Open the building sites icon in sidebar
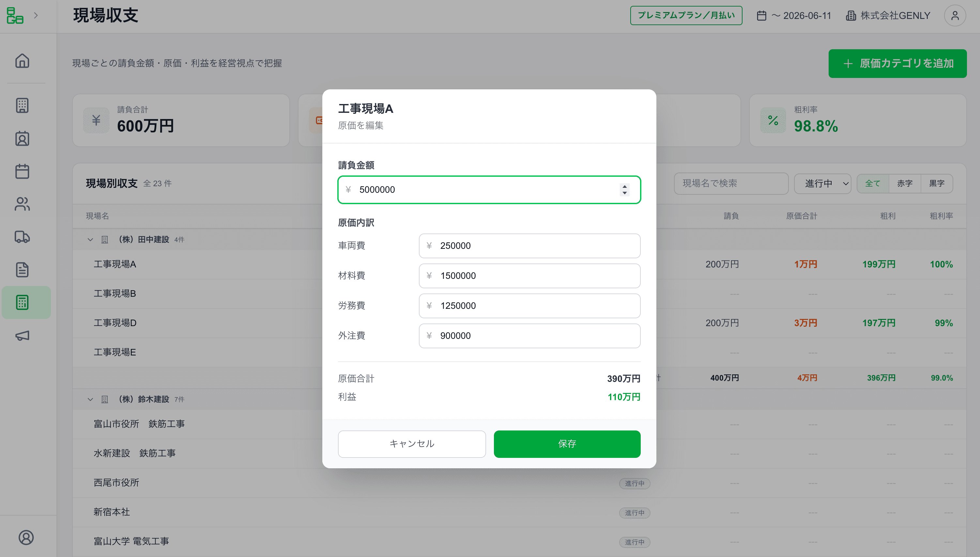 22,105
